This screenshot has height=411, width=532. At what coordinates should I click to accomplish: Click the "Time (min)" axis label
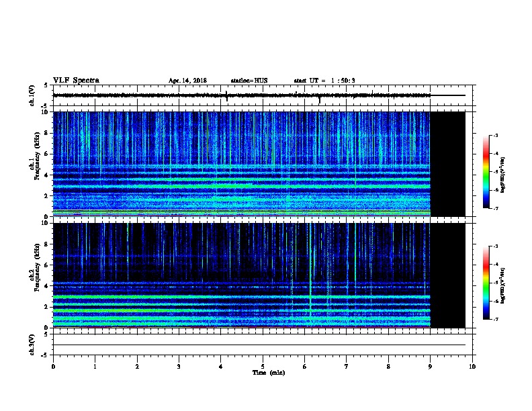(269, 373)
